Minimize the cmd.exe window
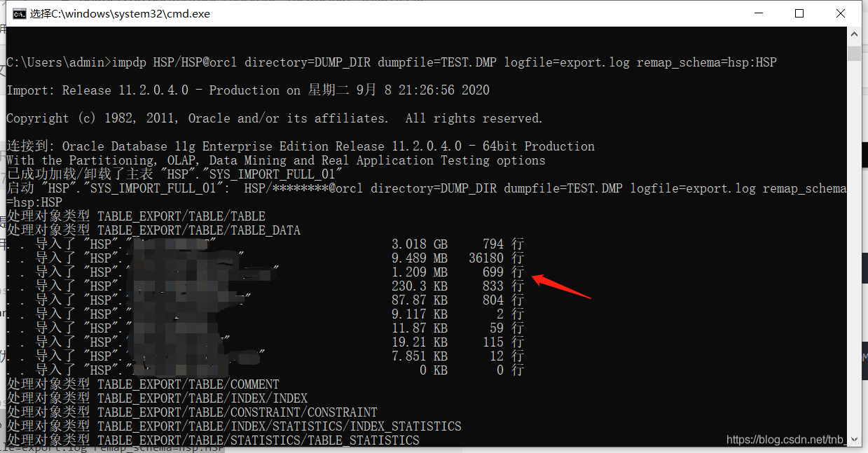868x453 pixels. pyautogui.click(x=757, y=13)
